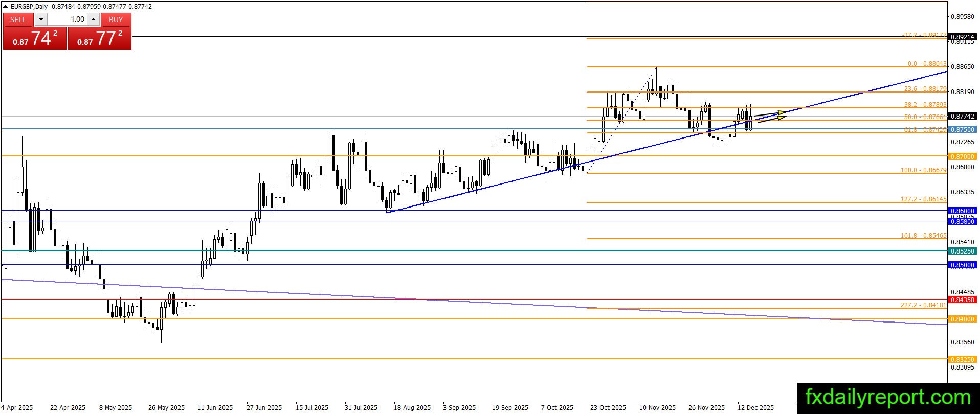Select the red 0.84358 level label
Image resolution: width=980 pixels, height=414 pixels.
coord(962,300)
